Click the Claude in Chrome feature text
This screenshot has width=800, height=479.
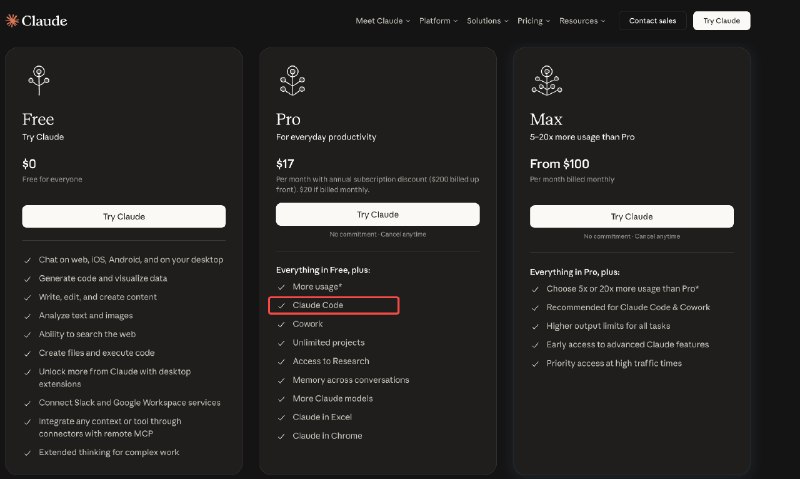327,436
